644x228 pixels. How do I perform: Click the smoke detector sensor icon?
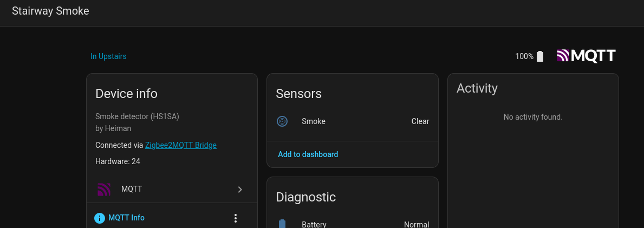pyautogui.click(x=282, y=121)
